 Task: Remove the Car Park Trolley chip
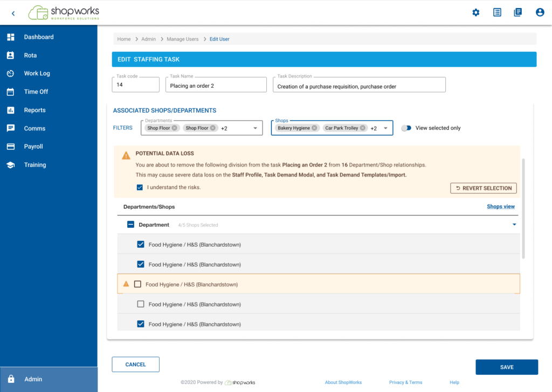[363, 128]
